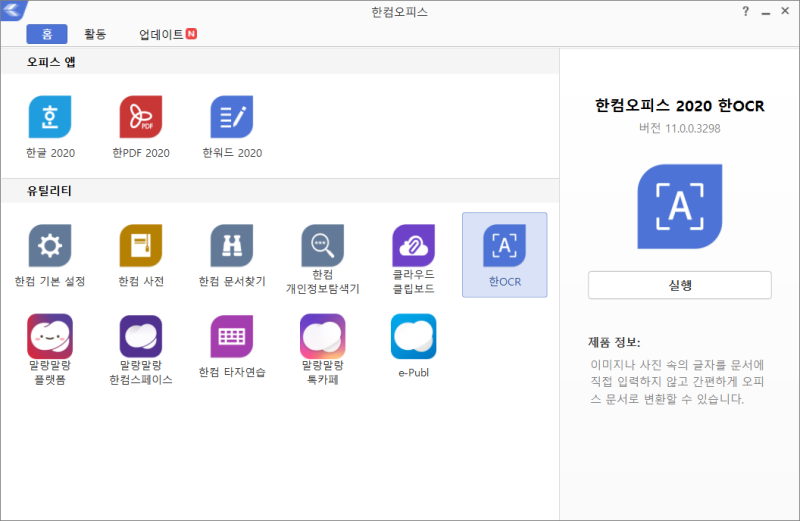Launch 한PDF 2020 icon
The height and width of the screenshot is (521, 800).
pyautogui.click(x=141, y=117)
